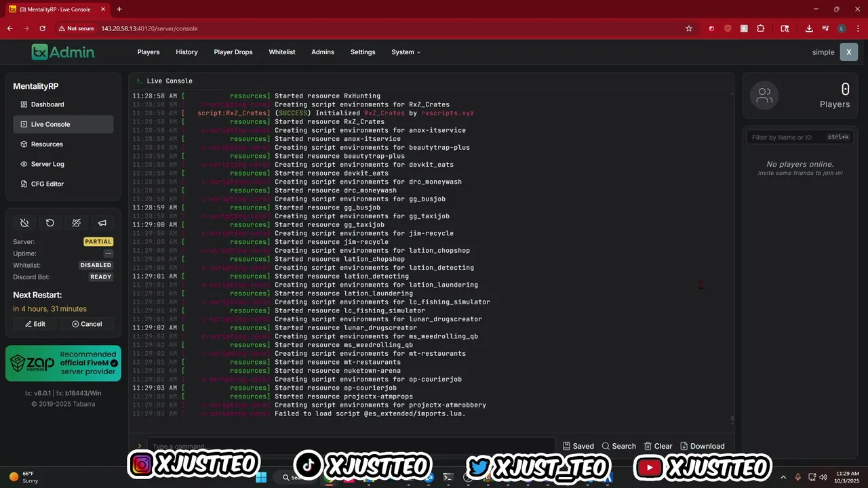Search the live console output
The height and width of the screenshot is (488, 868).
point(618,446)
